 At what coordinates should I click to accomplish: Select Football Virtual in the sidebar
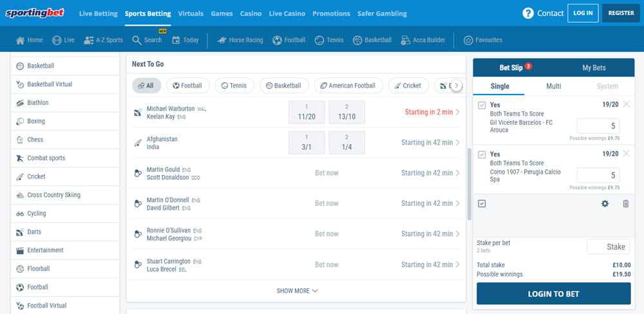65,306
